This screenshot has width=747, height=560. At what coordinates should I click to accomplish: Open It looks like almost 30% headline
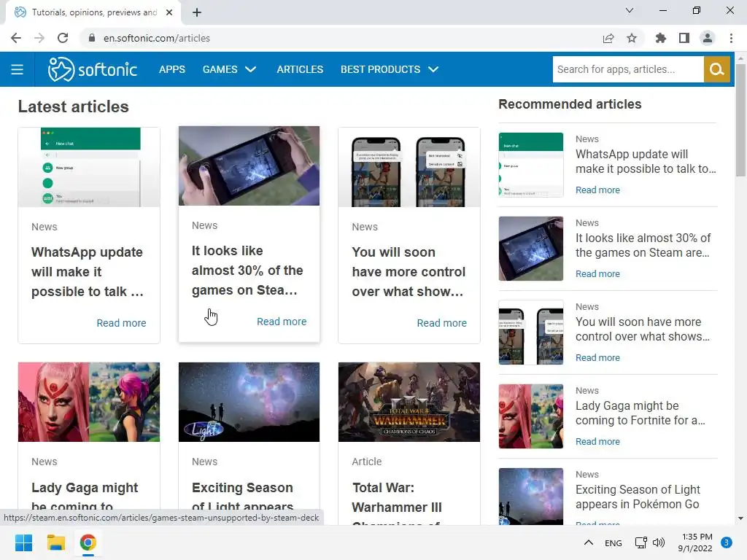tap(247, 270)
